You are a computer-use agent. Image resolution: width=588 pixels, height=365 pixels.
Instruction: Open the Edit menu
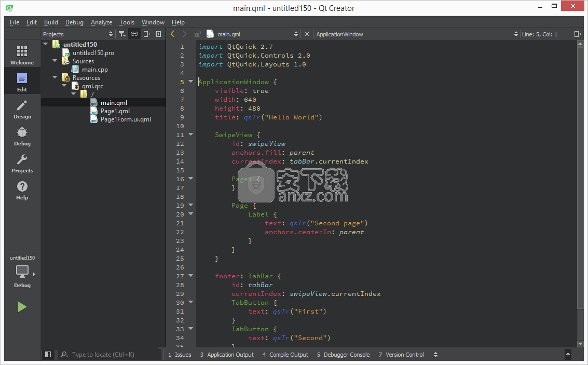click(x=32, y=22)
